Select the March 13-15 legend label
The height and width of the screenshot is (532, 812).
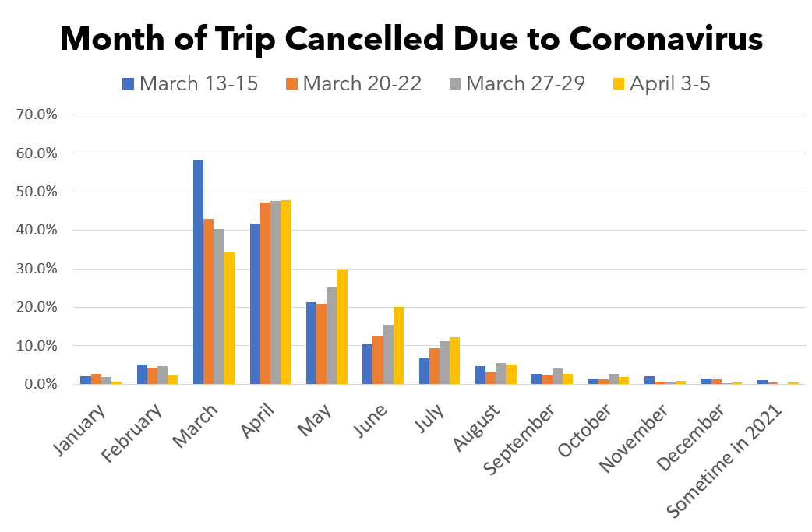[x=199, y=83]
